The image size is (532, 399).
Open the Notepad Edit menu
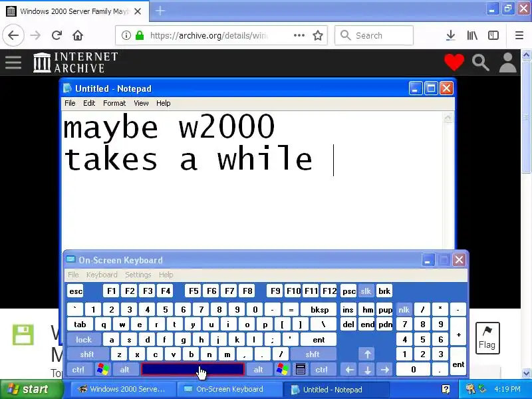(89, 103)
